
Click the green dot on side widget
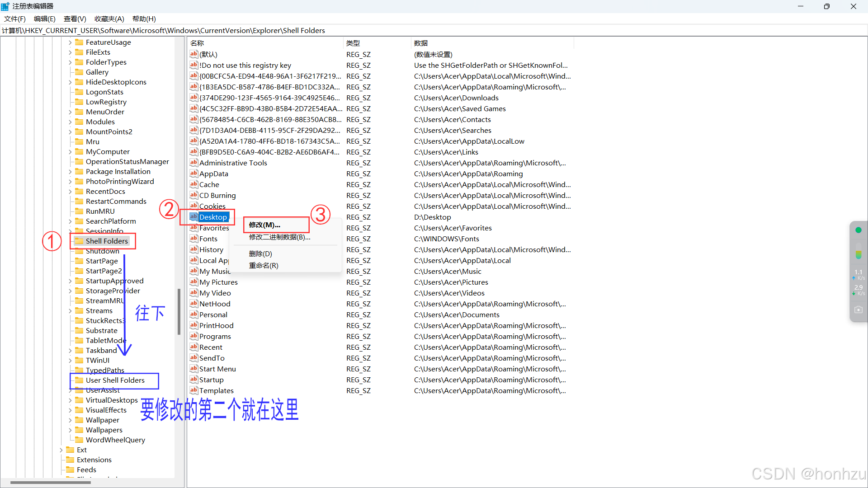(x=859, y=230)
